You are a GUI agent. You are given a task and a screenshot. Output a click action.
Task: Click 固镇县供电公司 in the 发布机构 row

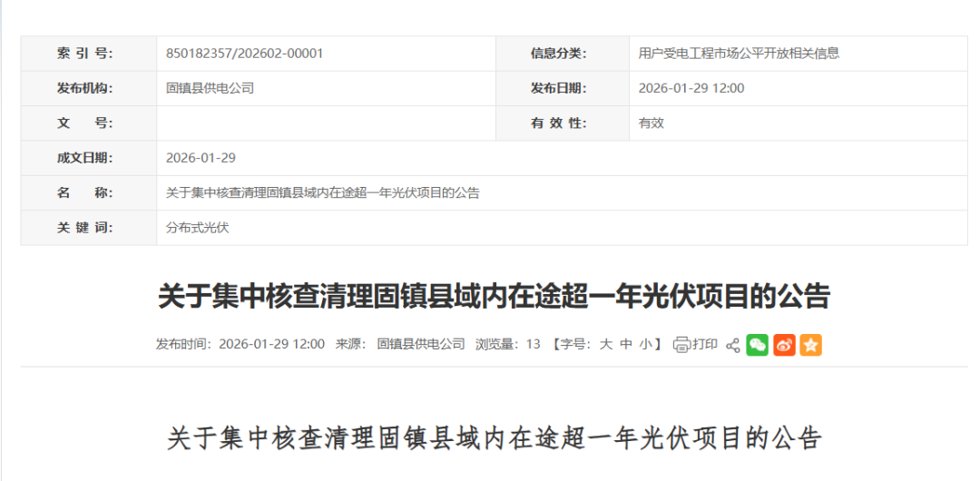tap(210, 88)
